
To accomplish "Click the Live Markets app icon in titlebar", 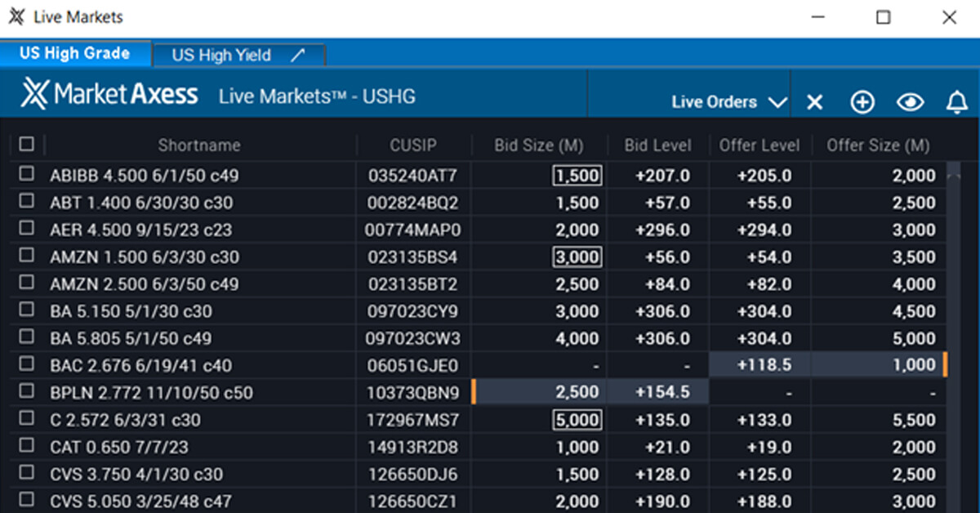I will pyautogui.click(x=16, y=16).
